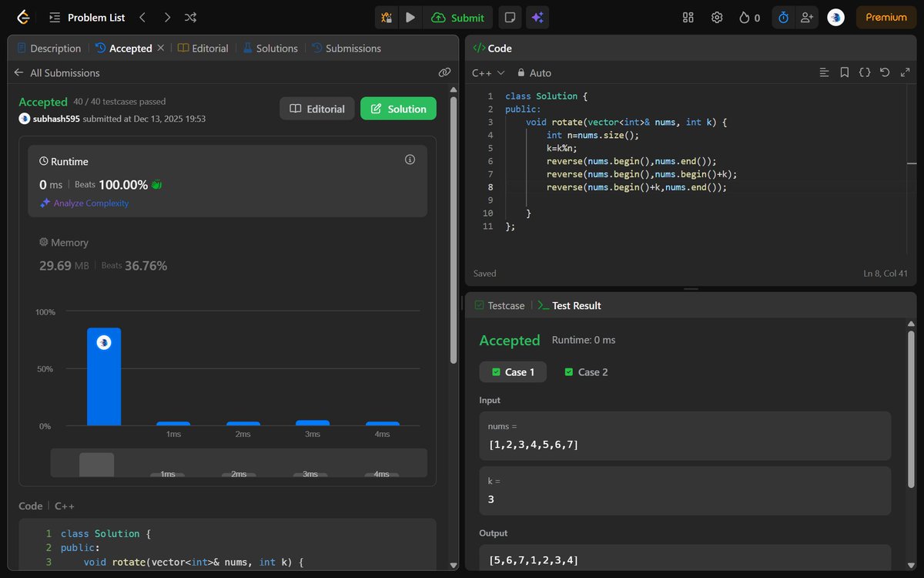
Task: Pick a random problem shuffle icon
Action: 191,17
